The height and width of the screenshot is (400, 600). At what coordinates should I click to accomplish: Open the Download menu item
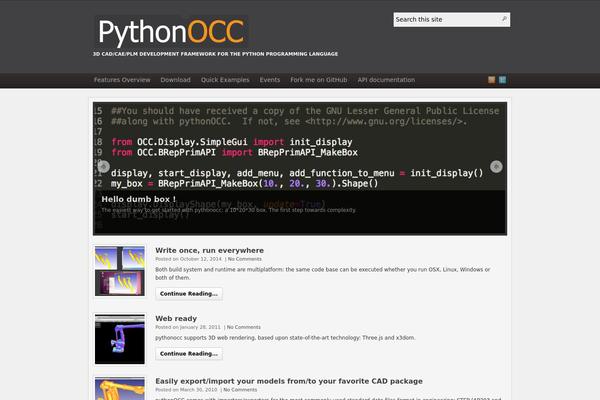tap(176, 80)
